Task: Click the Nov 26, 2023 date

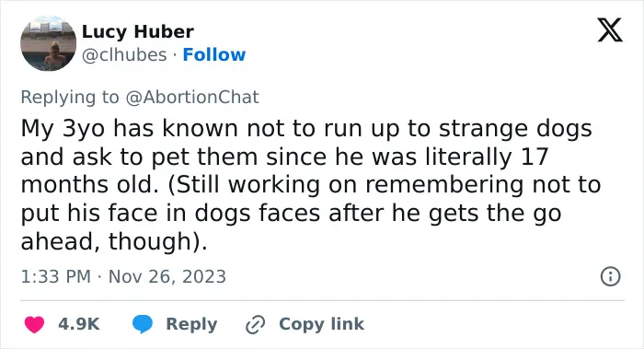Action: (167, 276)
